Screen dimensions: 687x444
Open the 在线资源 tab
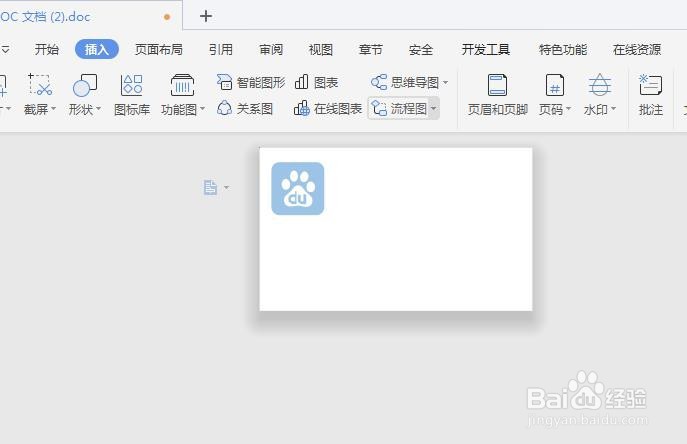(x=637, y=50)
